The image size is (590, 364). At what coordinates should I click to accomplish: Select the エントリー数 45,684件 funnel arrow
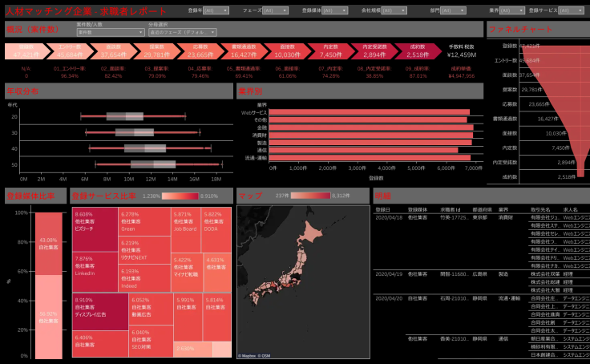point(70,51)
